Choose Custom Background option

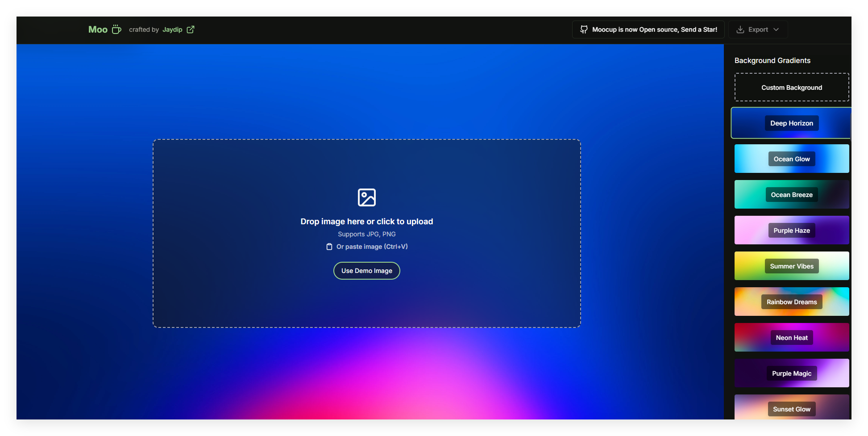pos(792,88)
